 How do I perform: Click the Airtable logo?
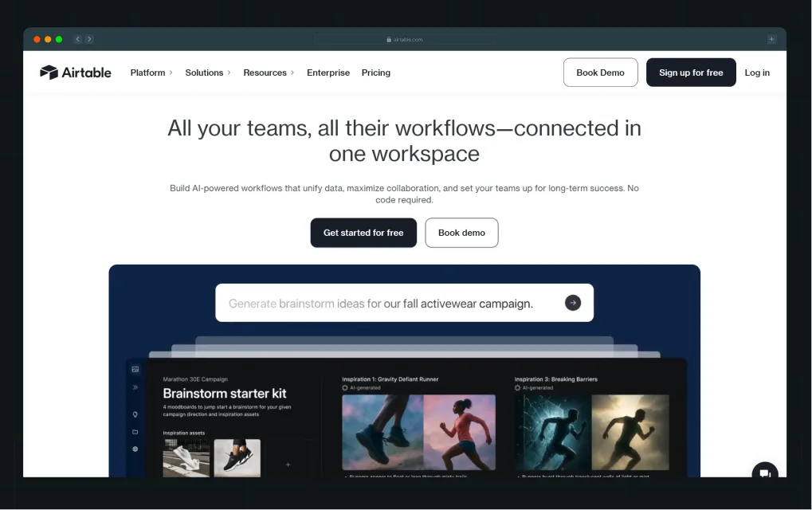(x=76, y=73)
